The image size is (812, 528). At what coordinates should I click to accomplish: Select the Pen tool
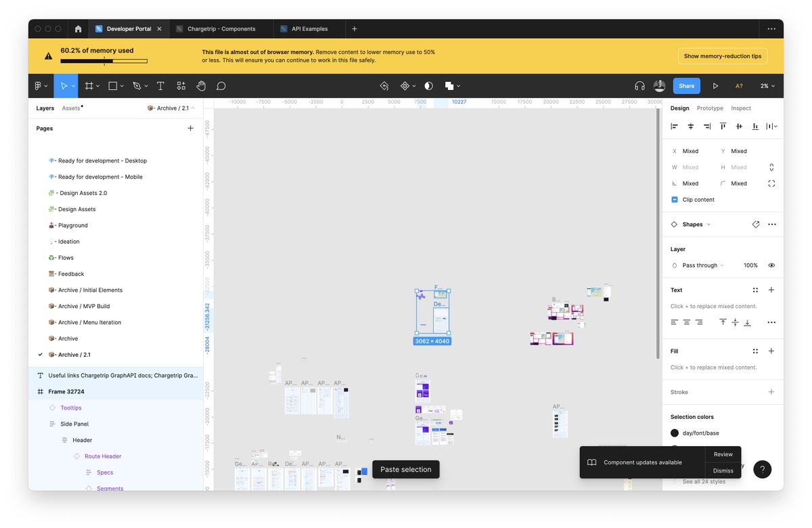pos(137,86)
